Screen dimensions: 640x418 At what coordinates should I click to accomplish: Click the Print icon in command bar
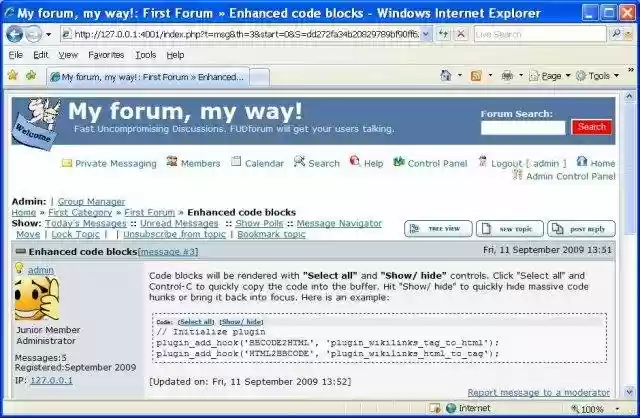[x=507, y=76]
